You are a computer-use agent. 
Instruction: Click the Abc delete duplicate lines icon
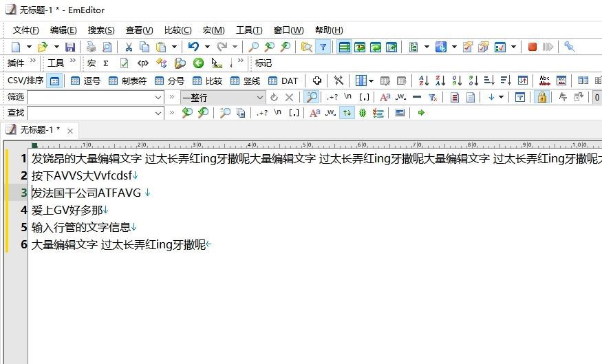click(x=544, y=81)
